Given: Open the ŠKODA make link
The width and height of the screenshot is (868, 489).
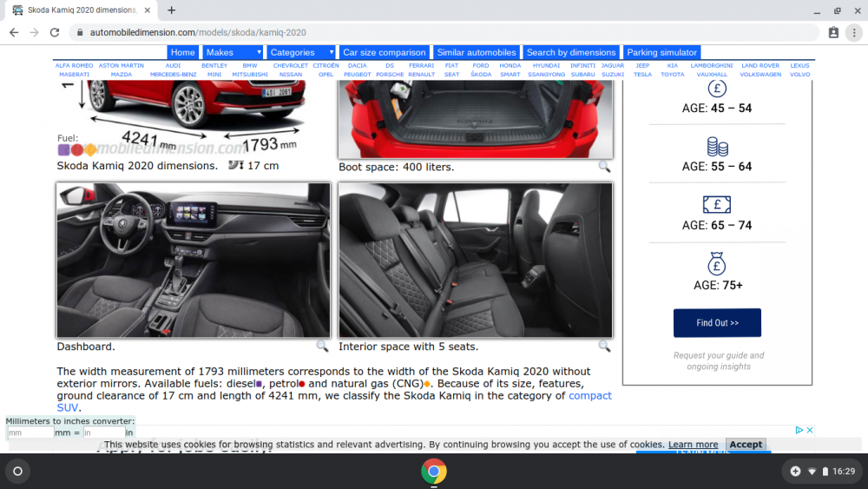Looking at the screenshot, I should point(481,74).
